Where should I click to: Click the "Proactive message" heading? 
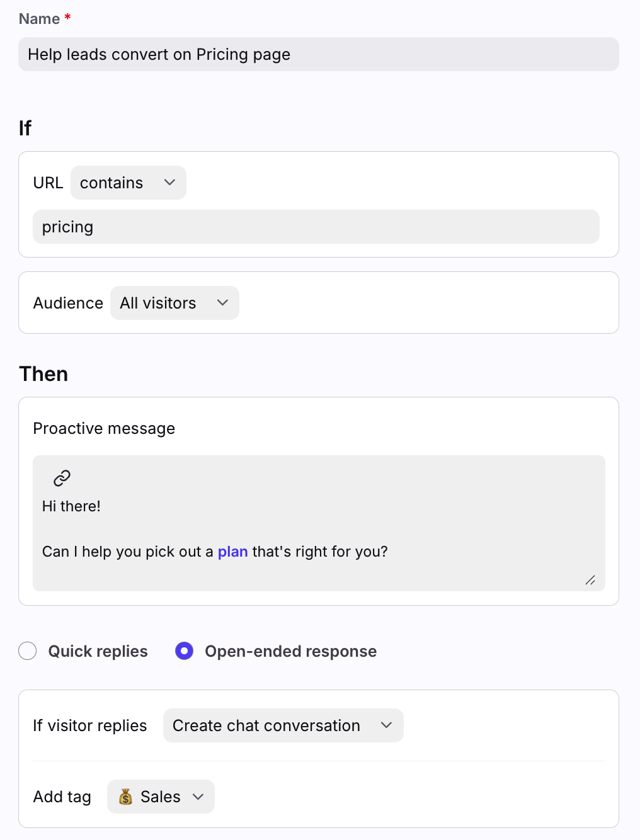pyautogui.click(x=104, y=428)
